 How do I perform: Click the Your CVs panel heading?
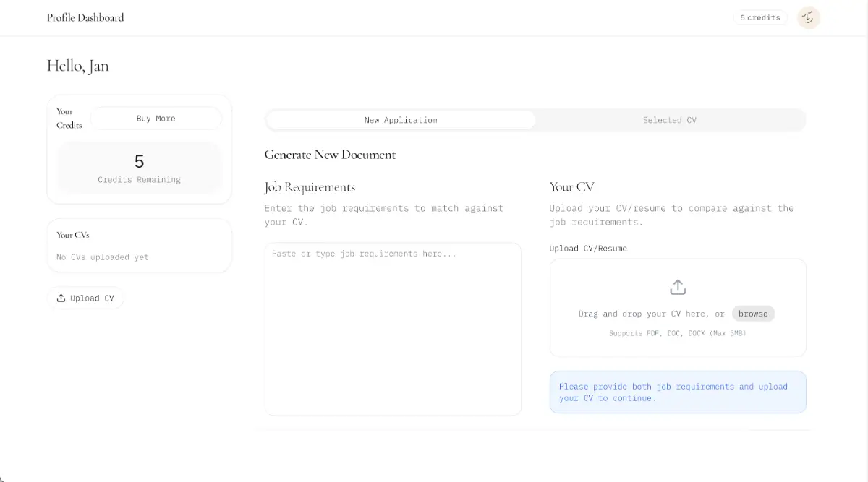(73, 235)
